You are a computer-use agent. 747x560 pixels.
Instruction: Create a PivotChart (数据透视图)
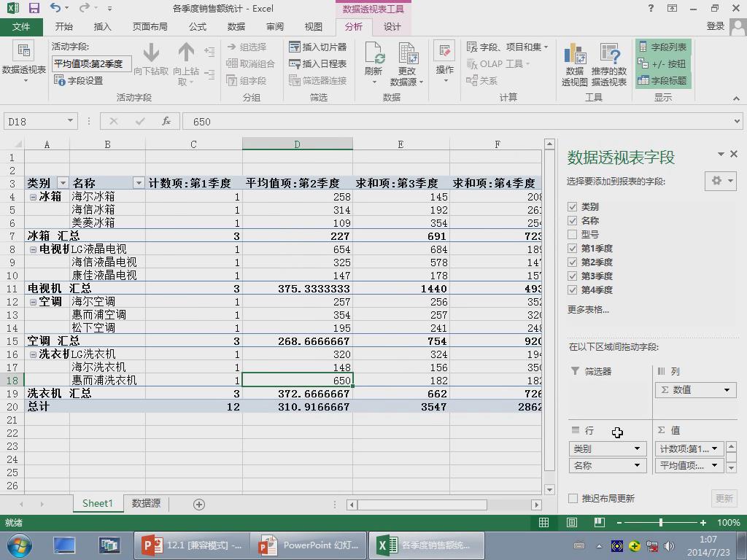(575, 64)
